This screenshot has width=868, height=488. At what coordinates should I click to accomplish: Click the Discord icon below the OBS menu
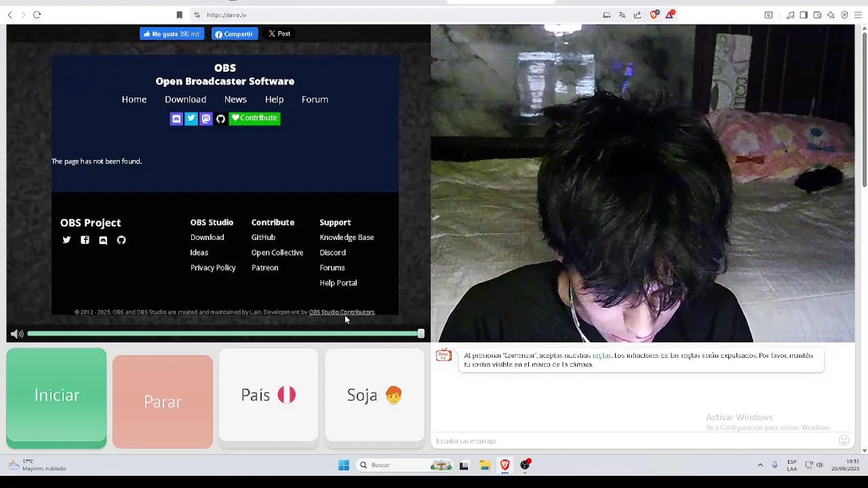point(176,119)
